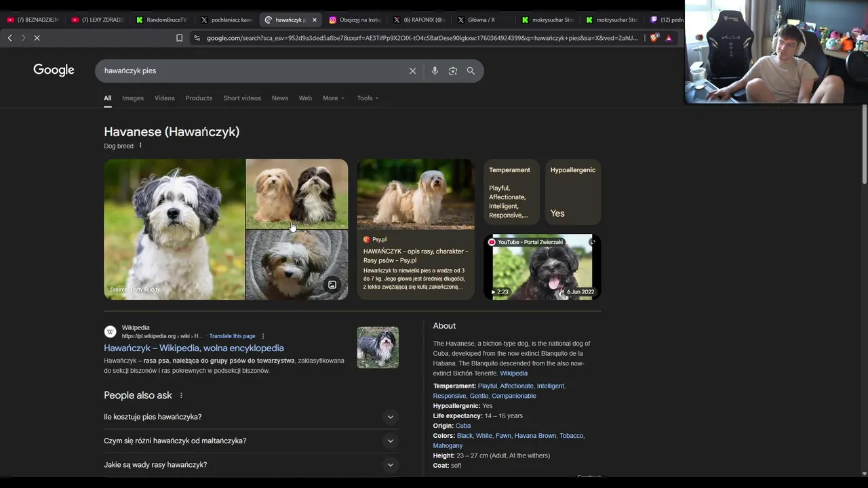868x488 pixels.
Task: Go back with the browser back arrow
Action: (9, 38)
